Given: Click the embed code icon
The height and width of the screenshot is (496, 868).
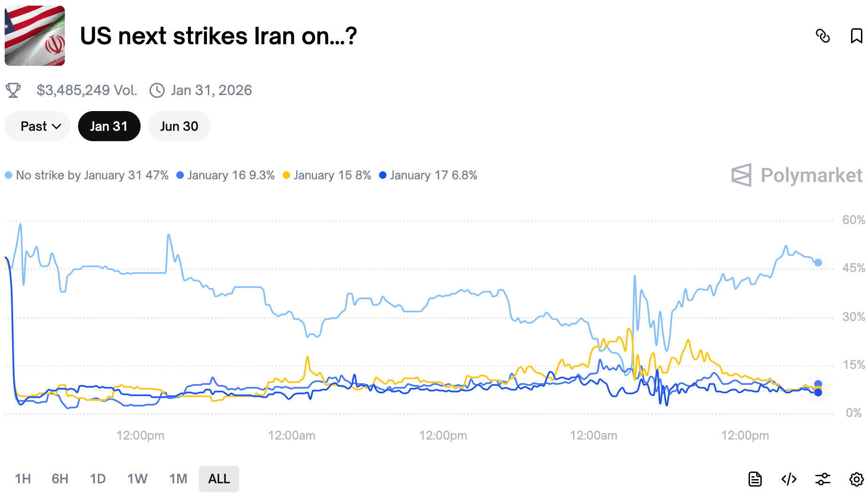Looking at the screenshot, I should pyautogui.click(x=789, y=479).
